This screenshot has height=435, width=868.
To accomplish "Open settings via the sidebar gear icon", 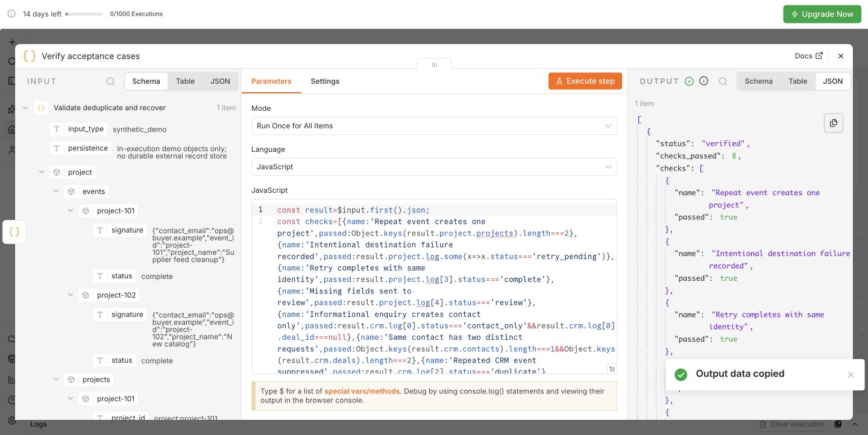I will 11,420.
